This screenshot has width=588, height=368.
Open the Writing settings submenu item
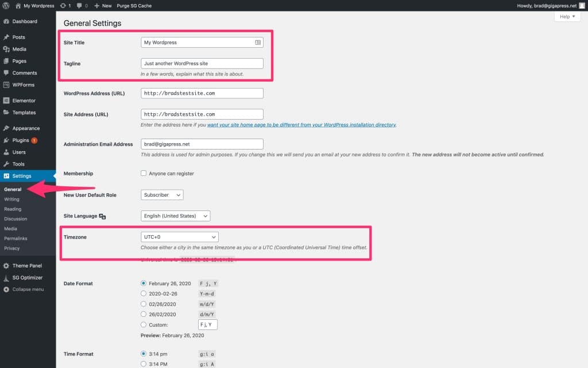[x=11, y=200]
